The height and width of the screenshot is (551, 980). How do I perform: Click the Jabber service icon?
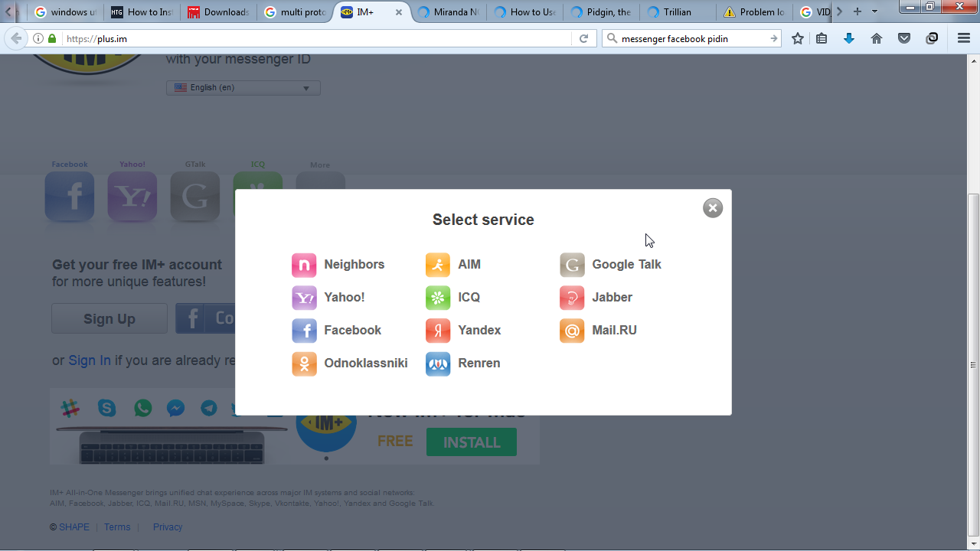(x=572, y=298)
